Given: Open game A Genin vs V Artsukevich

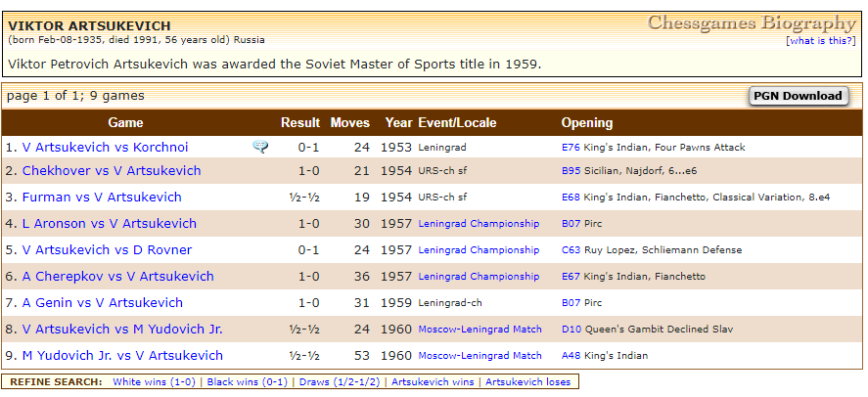Looking at the screenshot, I should [x=103, y=303].
